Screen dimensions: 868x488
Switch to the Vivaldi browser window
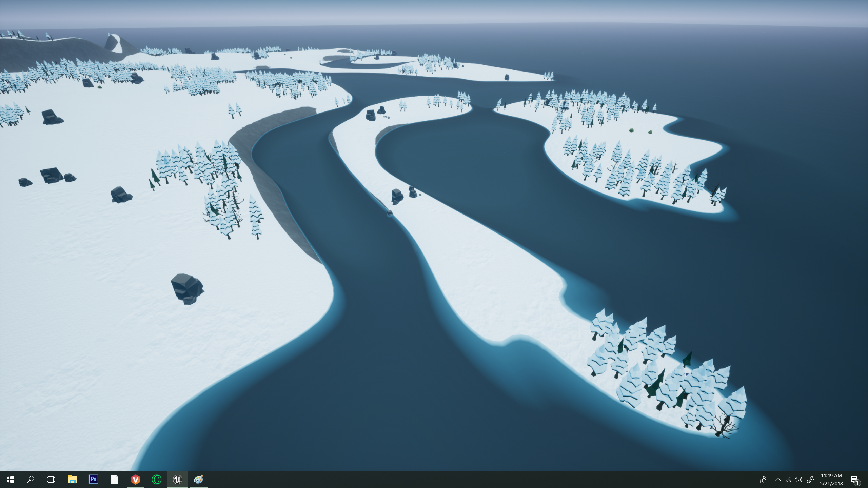(x=135, y=480)
